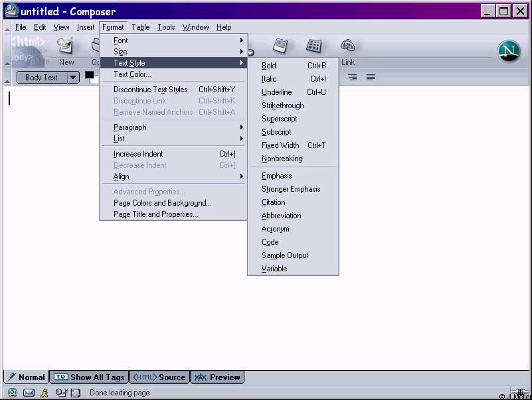The height and width of the screenshot is (400, 532).
Task: Open the File menu
Action: [x=21, y=27]
